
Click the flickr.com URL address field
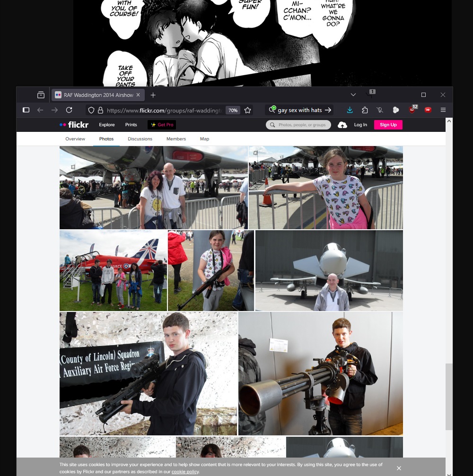point(164,110)
